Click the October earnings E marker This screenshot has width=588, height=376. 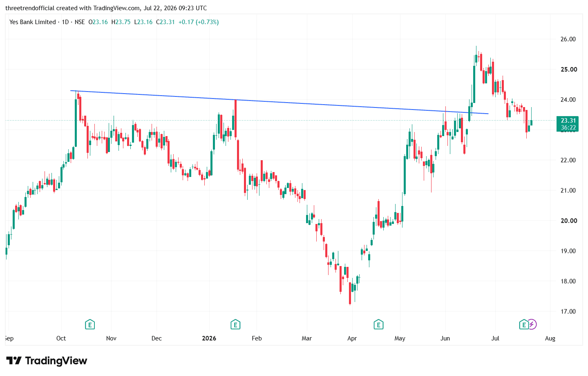tap(90, 325)
